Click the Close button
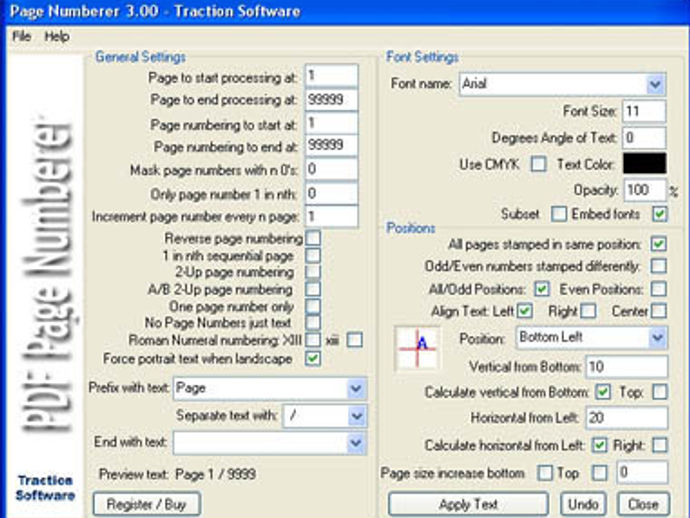 click(x=643, y=504)
